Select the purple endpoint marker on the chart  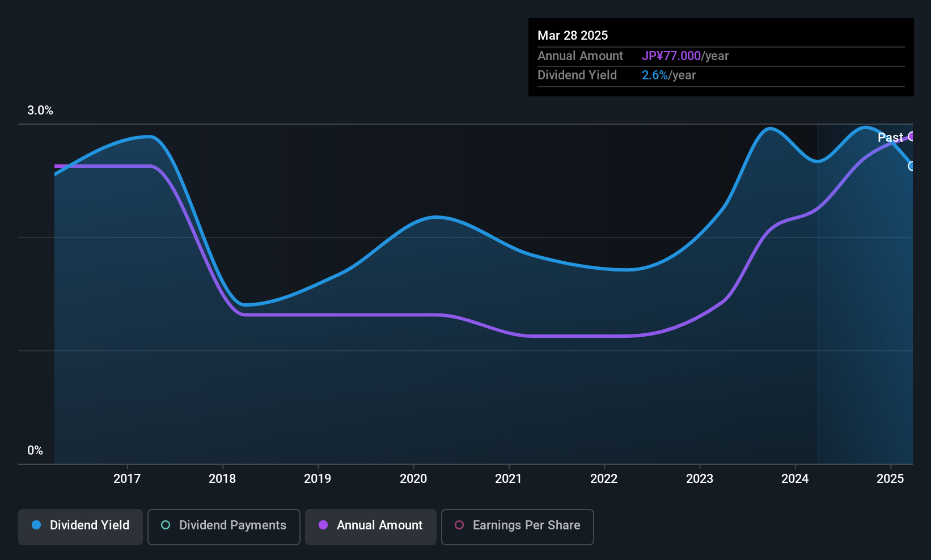point(912,136)
